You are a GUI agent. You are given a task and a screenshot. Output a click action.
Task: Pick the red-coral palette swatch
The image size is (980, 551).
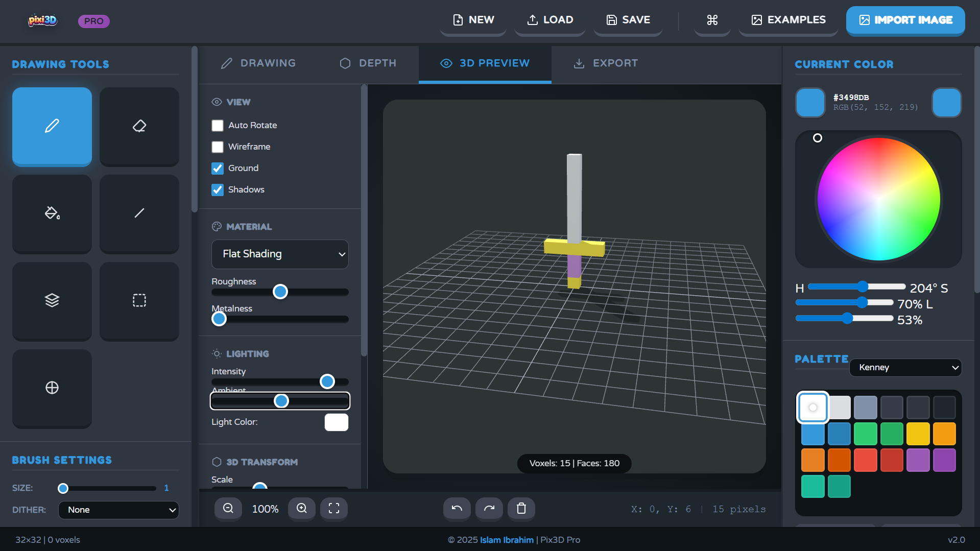pos(866,460)
